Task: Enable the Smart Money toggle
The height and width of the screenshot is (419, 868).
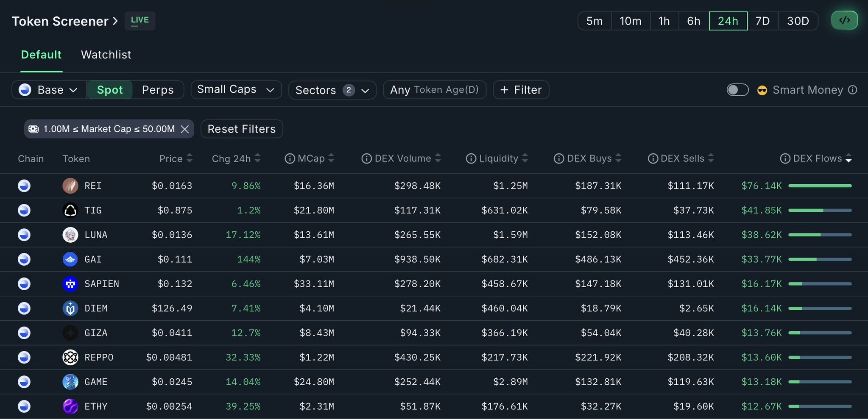Action: coord(737,90)
